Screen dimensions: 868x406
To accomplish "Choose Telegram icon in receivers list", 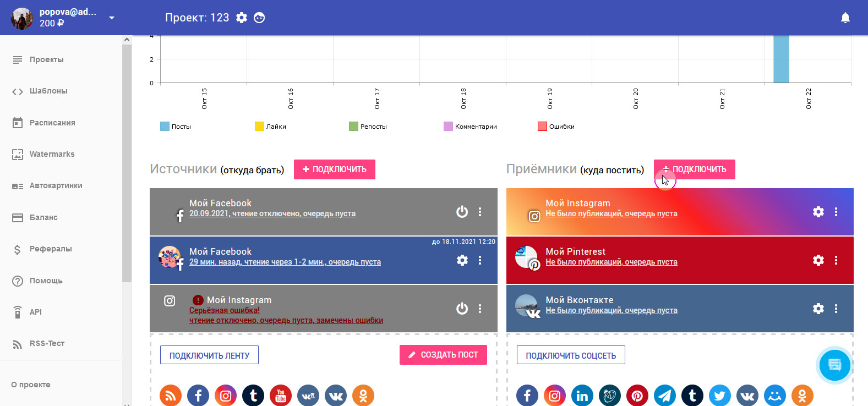I will coord(665,396).
